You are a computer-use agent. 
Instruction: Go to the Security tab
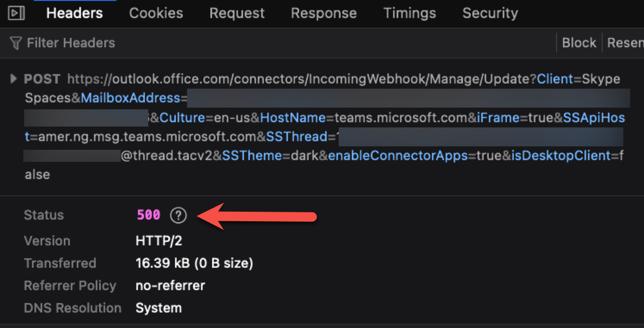tap(490, 13)
